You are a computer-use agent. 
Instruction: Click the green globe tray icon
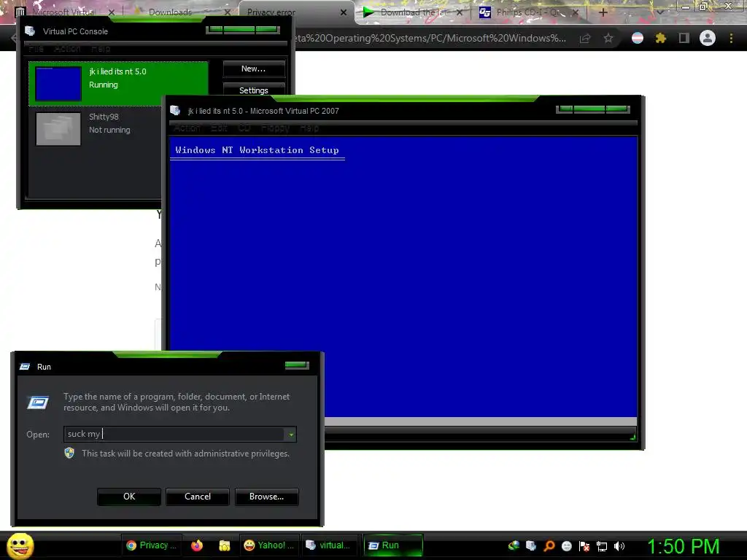[x=514, y=545]
